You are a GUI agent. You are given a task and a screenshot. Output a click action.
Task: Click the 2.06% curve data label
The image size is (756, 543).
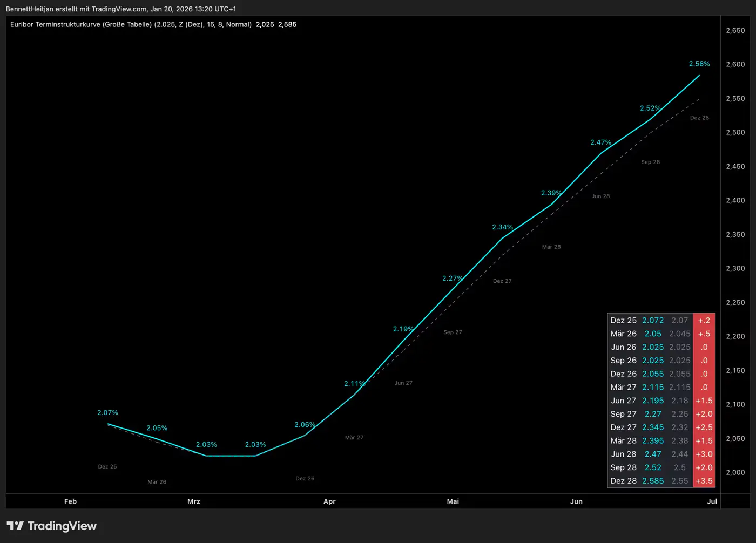click(305, 424)
